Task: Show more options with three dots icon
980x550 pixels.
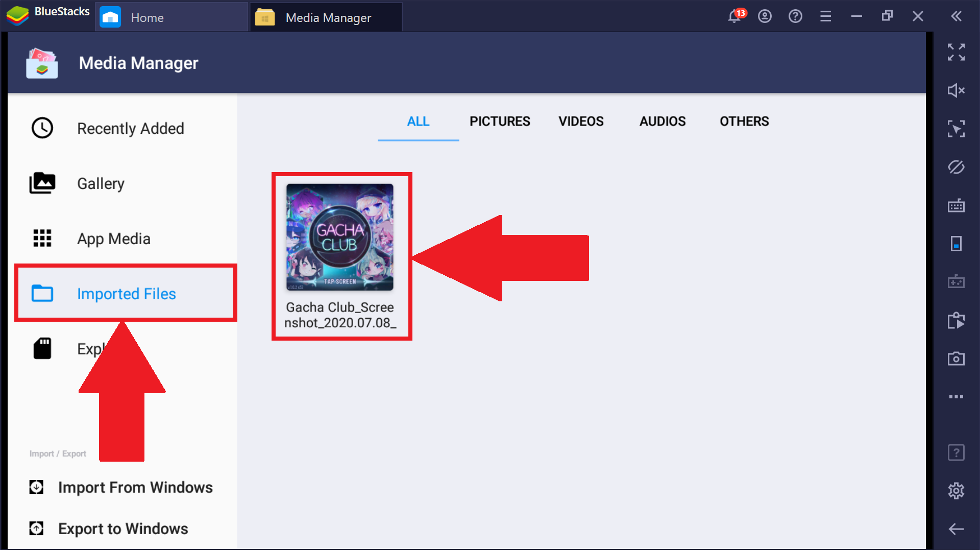Action: (x=956, y=397)
